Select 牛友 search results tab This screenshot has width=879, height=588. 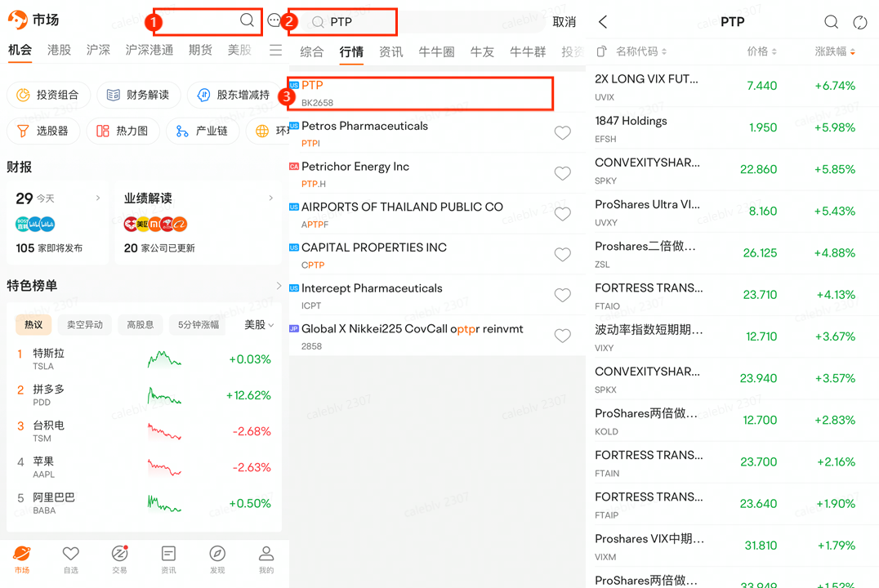click(482, 52)
